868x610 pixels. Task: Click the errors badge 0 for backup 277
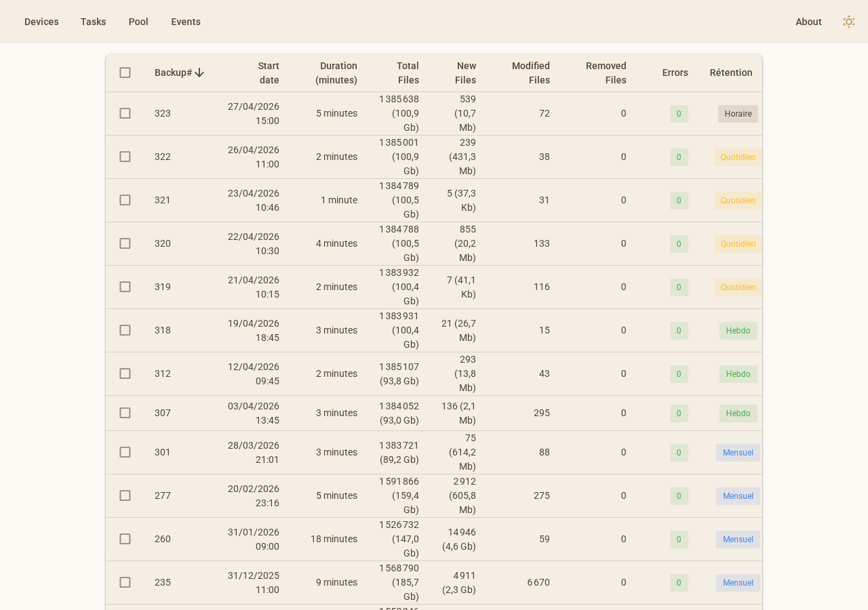(679, 496)
